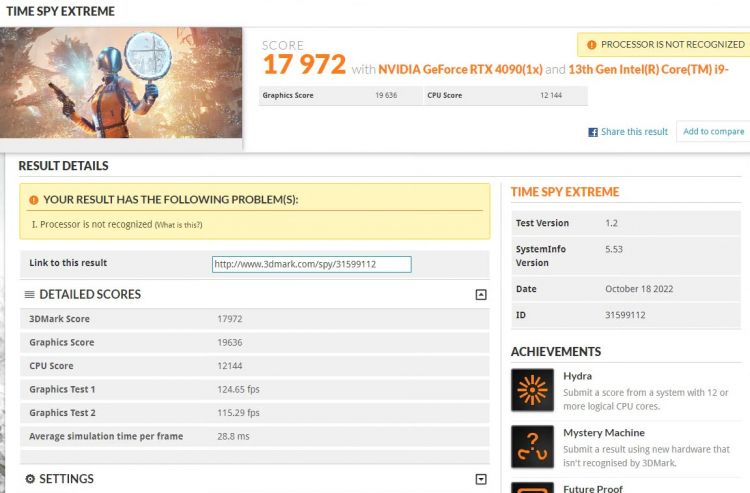Click the Future Proof achievement icon
This screenshot has width=750, height=493.
click(x=532, y=487)
